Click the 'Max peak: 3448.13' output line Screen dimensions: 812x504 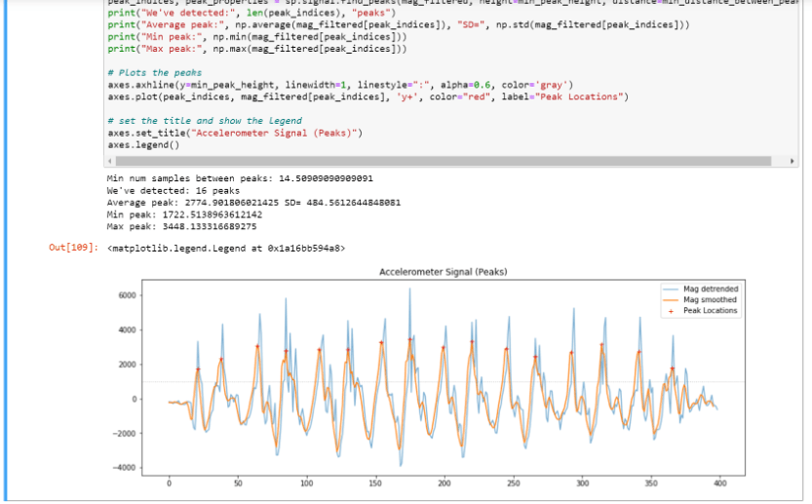coord(181,225)
